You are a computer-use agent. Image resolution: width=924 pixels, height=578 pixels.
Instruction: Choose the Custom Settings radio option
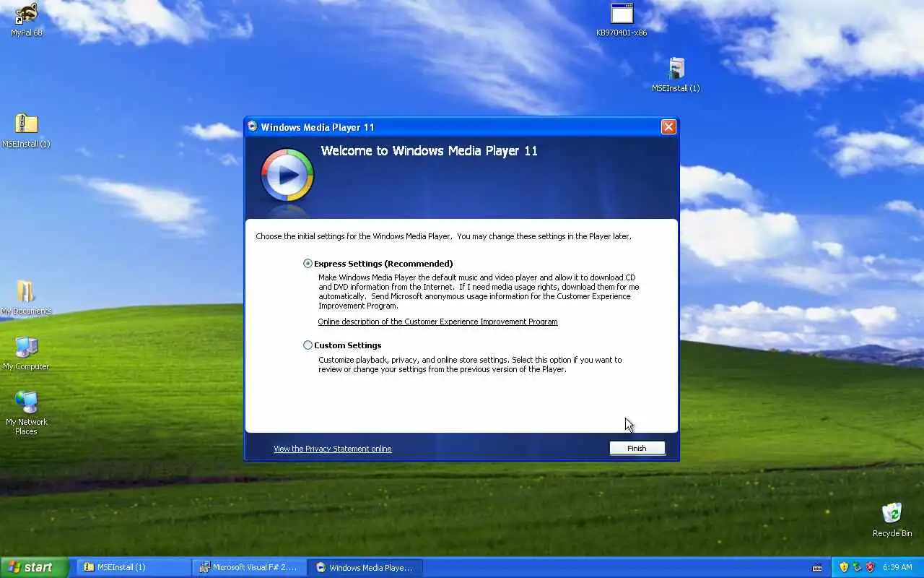coord(308,345)
